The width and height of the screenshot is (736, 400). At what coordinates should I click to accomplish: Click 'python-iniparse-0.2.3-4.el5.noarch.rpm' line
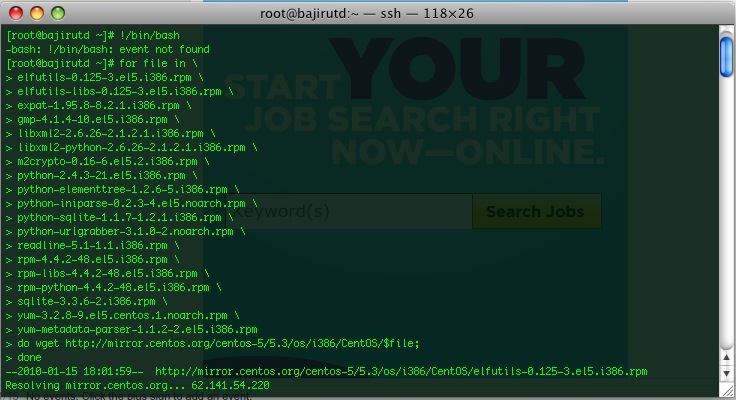pos(131,203)
